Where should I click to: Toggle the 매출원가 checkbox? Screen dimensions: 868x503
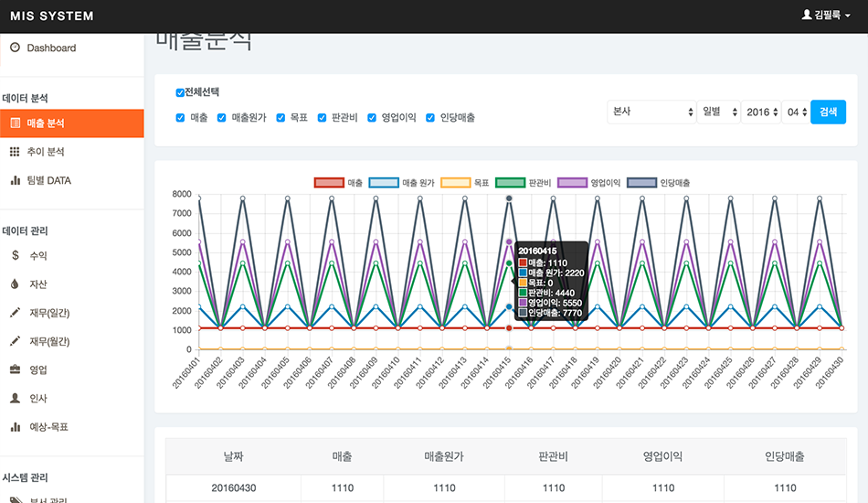(x=222, y=118)
